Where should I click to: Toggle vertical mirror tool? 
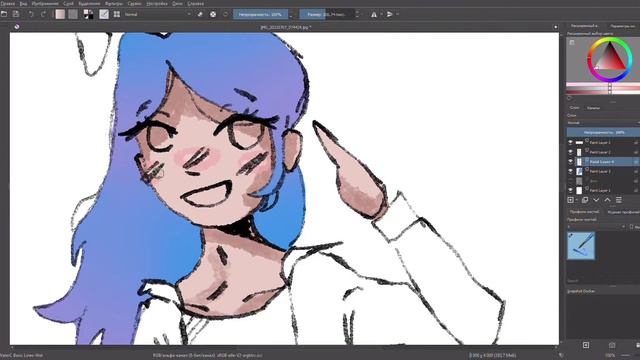[390, 14]
